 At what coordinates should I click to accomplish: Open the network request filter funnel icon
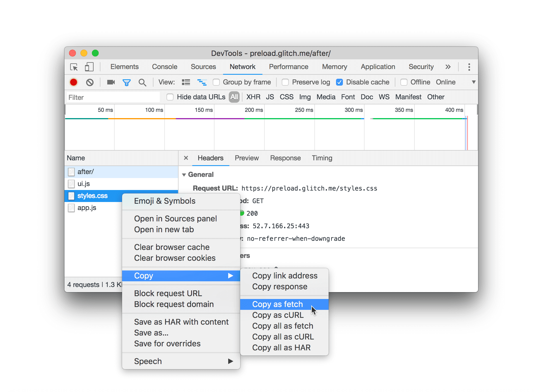(127, 82)
